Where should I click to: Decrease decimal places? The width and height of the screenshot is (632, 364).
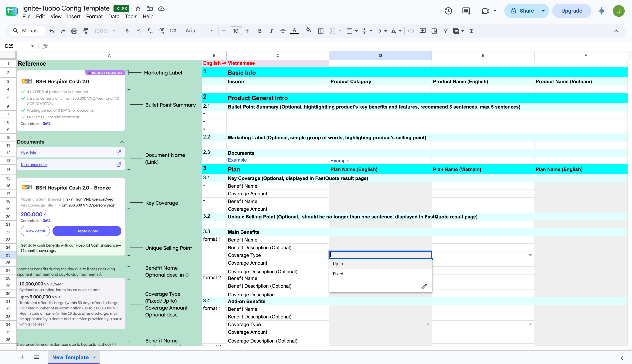pyautogui.click(x=150, y=31)
